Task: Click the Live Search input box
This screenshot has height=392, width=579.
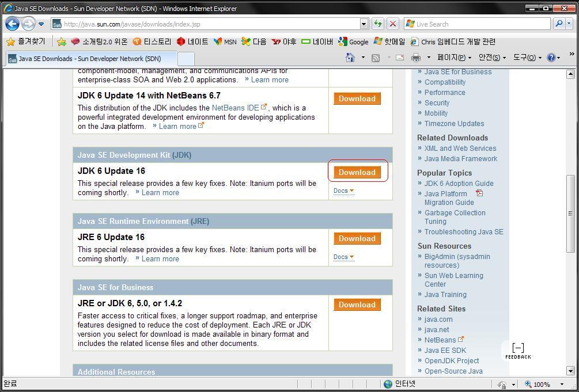Action: coord(477,24)
